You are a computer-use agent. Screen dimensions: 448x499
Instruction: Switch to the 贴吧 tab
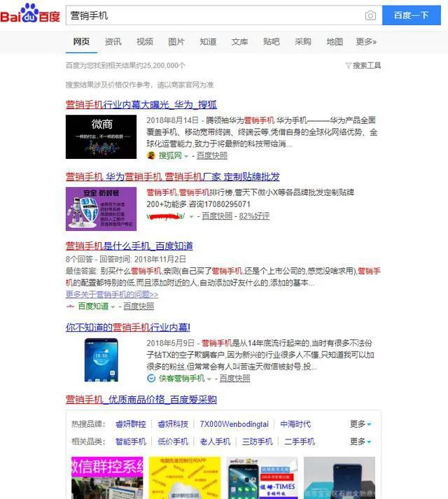[272, 42]
